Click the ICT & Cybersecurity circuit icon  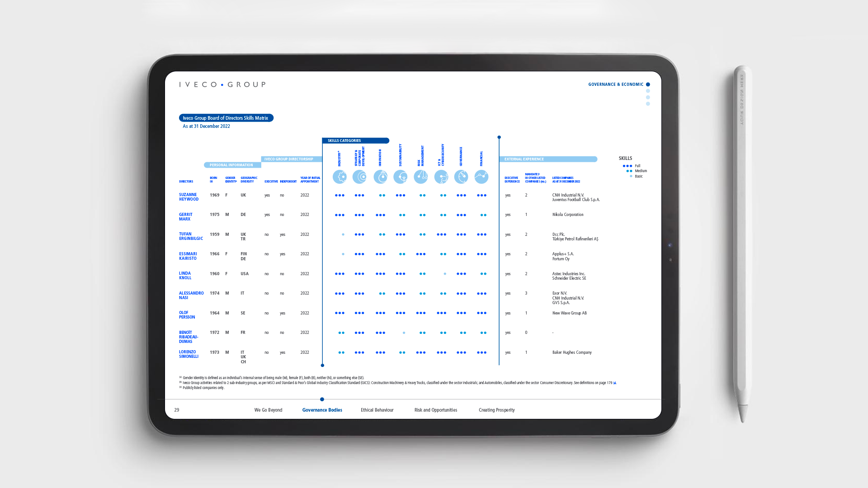[441, 177]
